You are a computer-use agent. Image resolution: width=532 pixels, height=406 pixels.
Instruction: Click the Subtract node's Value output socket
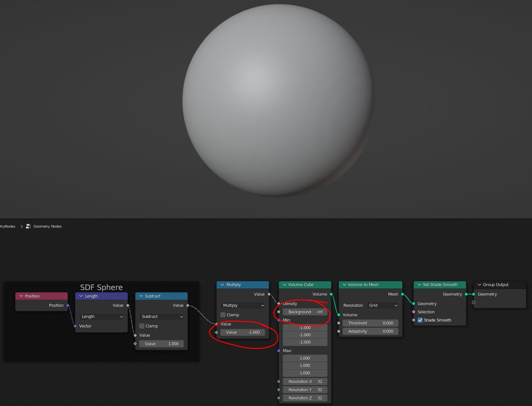pyautogui.click(x=188, y=305)
